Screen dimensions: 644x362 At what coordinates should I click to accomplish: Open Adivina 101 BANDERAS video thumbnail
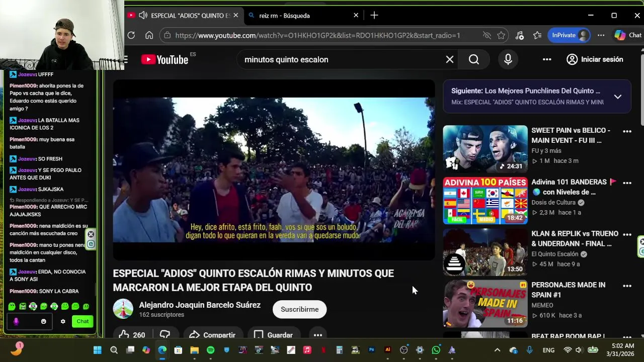(x=485, y=201)
